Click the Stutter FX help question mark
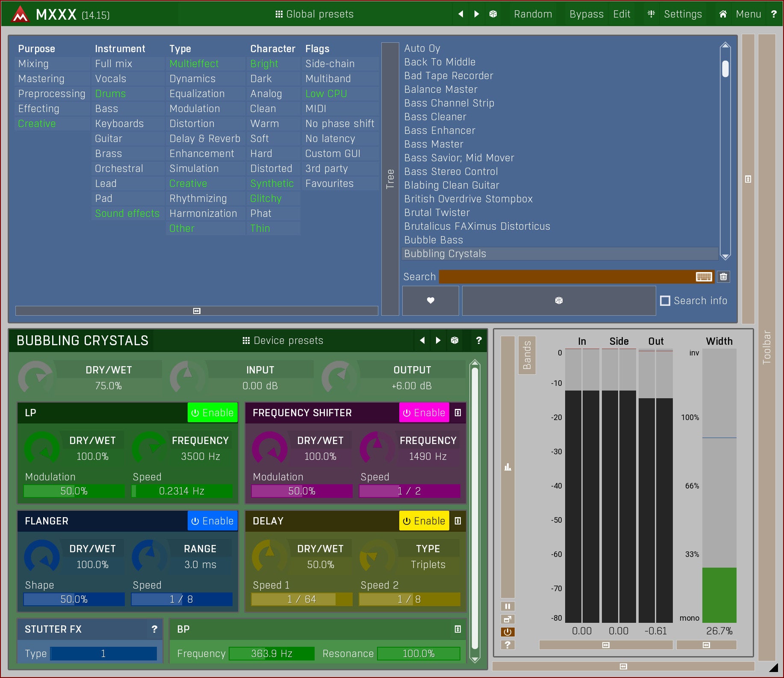The width and height of the screenshot is (784, 678). coord(154,629)
